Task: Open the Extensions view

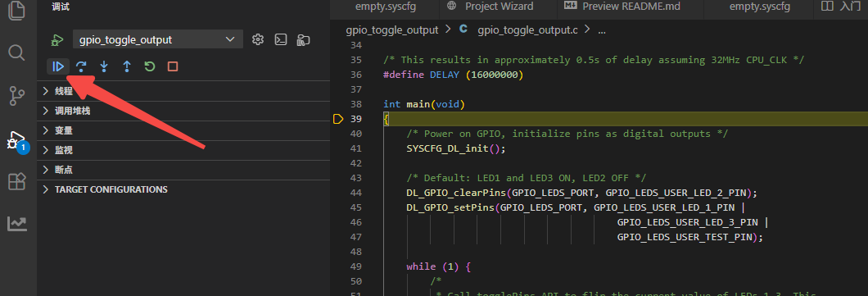Action: 17,181
